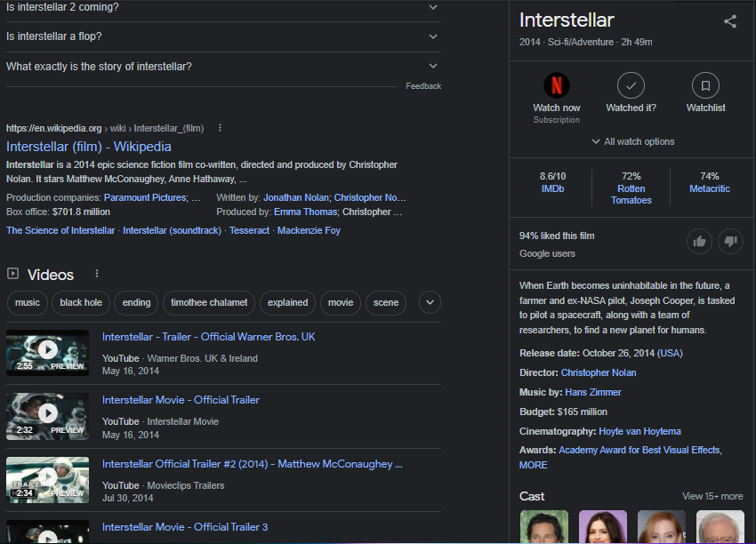The width and height of the screenshot is (756, 544).
Task: Click MORE awards link
Action: pos(534,466)
